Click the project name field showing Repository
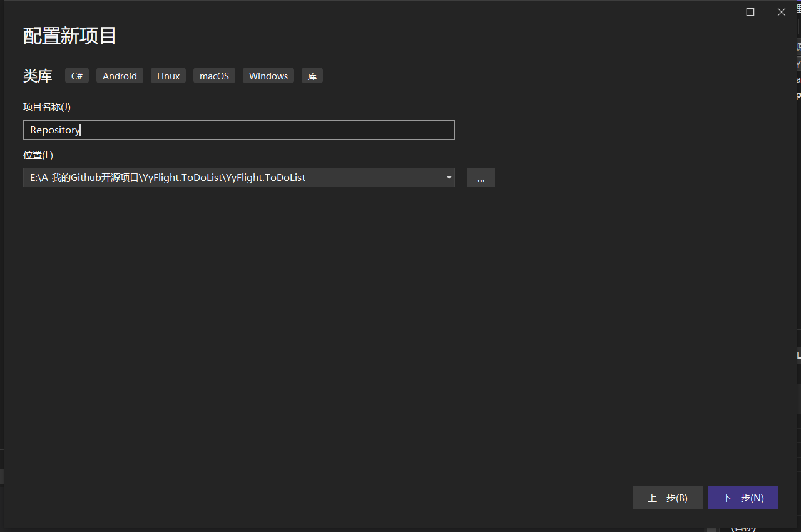801x532 pixels. tap(238, 130)
